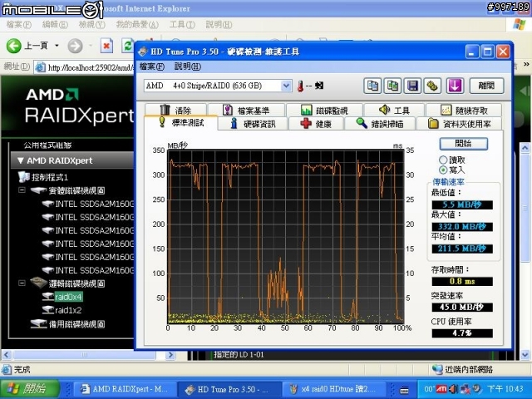Click the 開始 (Start) benchmark button
The width and height of the screenshot is (532, 399).
click(463, 144)
